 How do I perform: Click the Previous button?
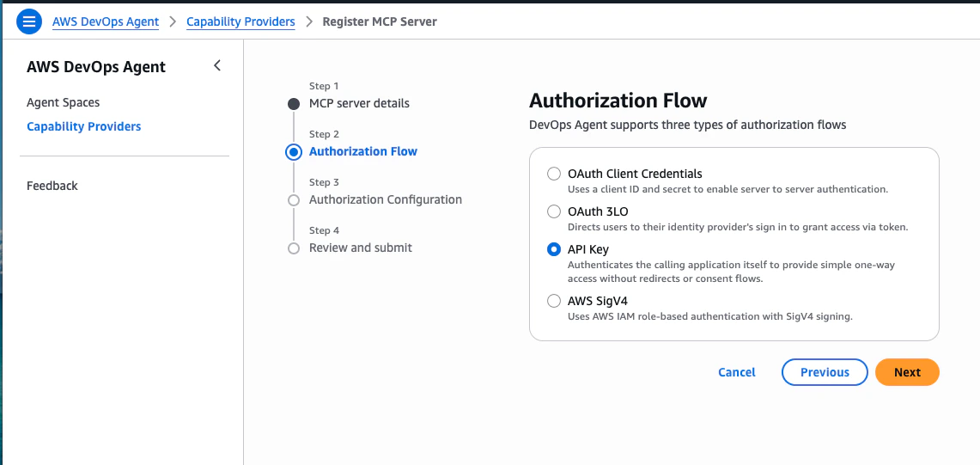click(x=825, y=372)
